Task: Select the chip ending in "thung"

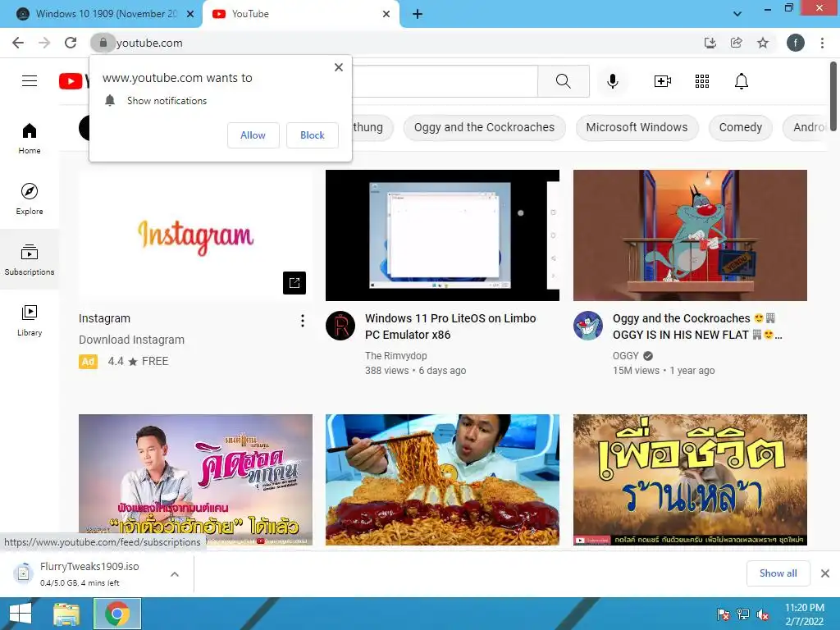Action: point(372,127)
